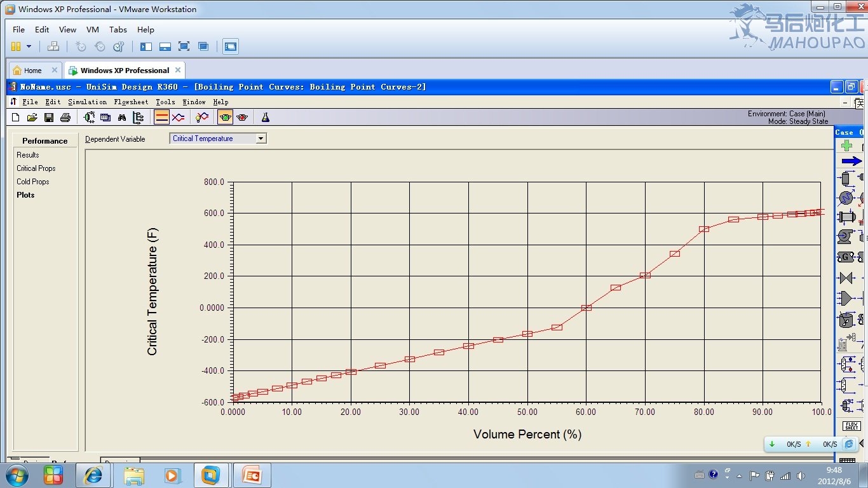The width and height of the screenshot is (868, 488).
Task: Take a VMware snapshot icon
Action: point(81,46)
